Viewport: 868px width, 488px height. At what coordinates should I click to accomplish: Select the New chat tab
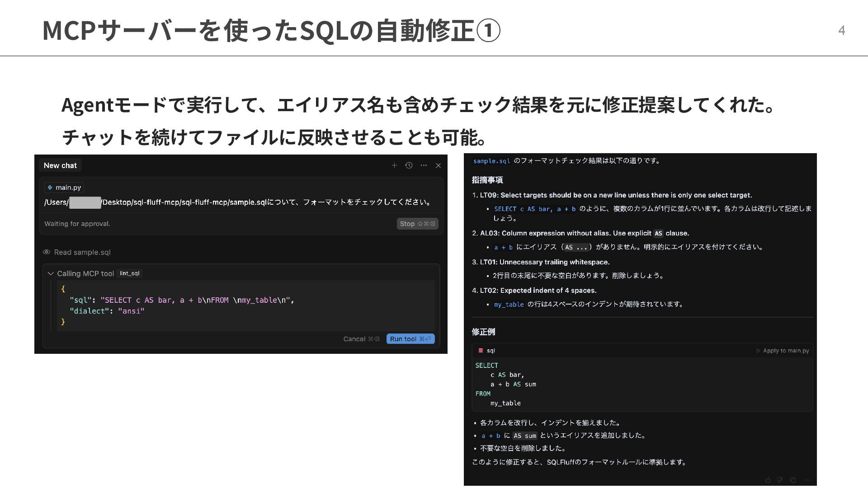point(60,165)
